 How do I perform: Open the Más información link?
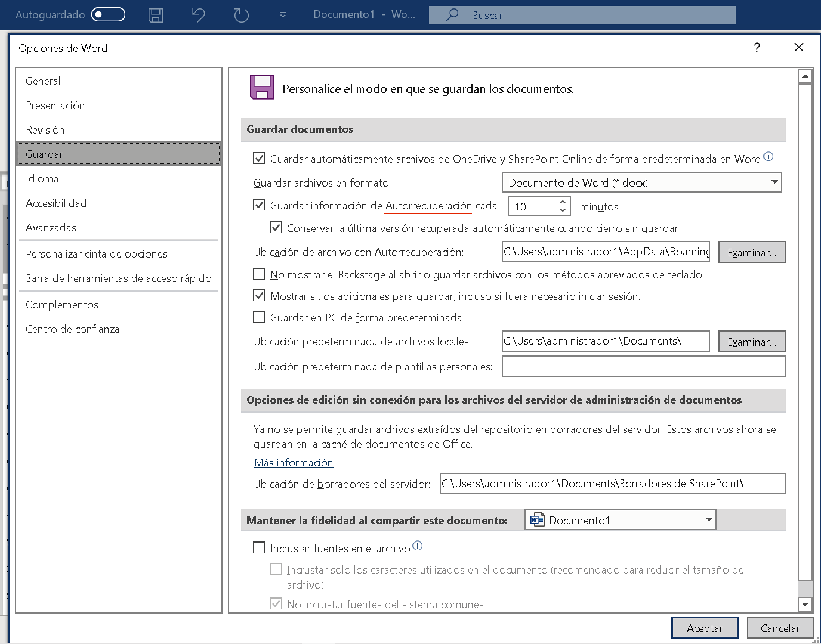pos(294,463)
